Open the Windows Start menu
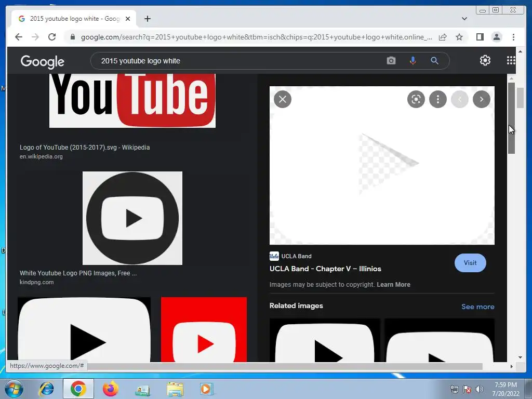The width and height of the screenshot is (532, 399). coord(14,389)
